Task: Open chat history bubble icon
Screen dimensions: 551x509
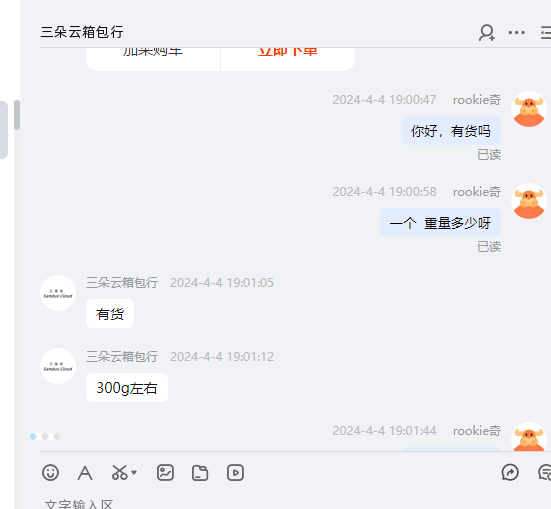Action: pyautogui.click(x=545, y=472)
